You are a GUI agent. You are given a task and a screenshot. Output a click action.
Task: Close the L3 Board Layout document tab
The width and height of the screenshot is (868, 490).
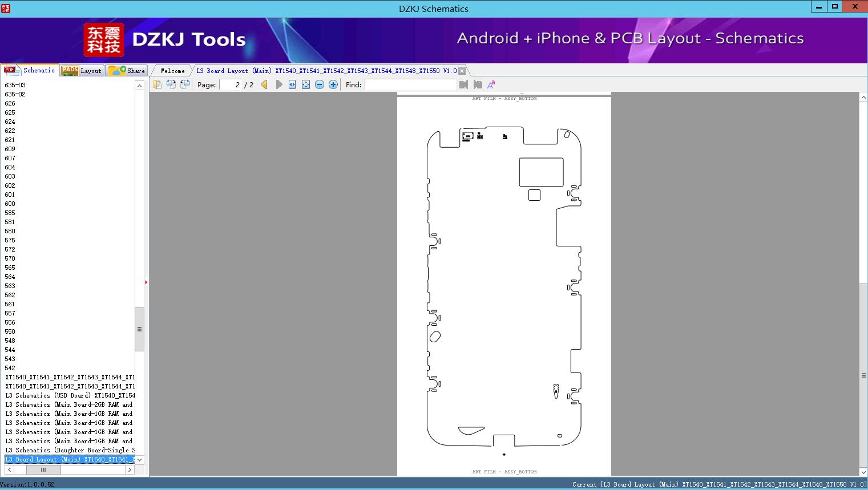coord(461,71)
